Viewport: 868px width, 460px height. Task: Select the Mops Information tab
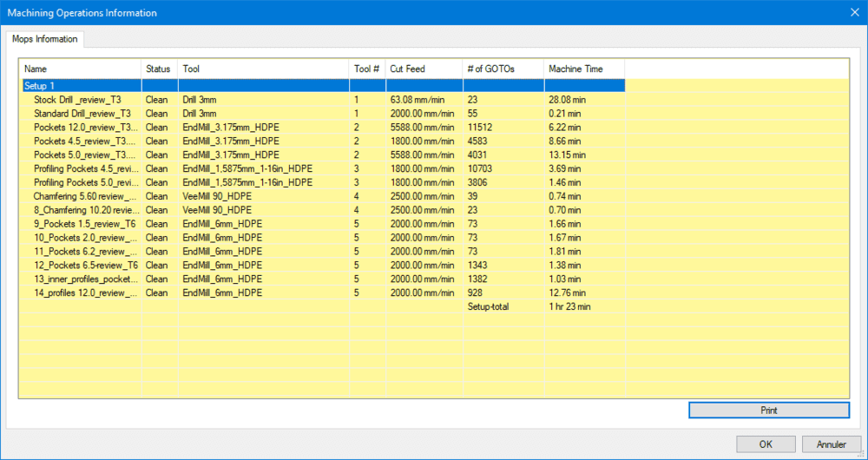(x=45, y=39)
